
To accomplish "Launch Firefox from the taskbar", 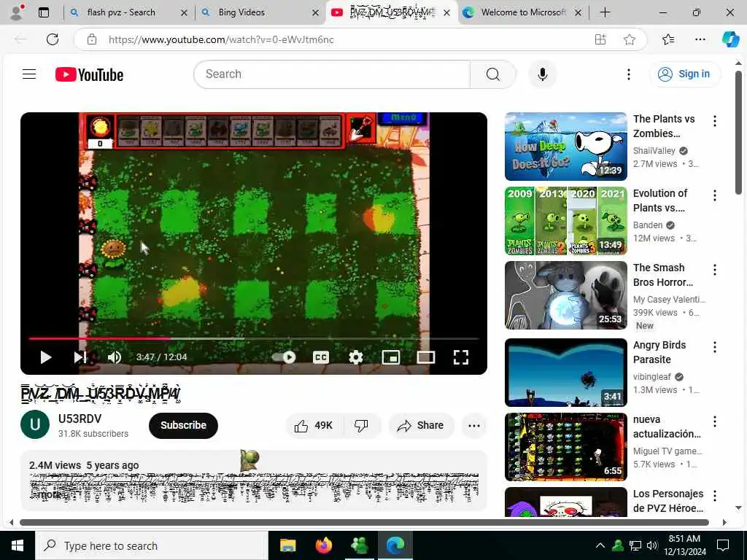I will [323, 545].
